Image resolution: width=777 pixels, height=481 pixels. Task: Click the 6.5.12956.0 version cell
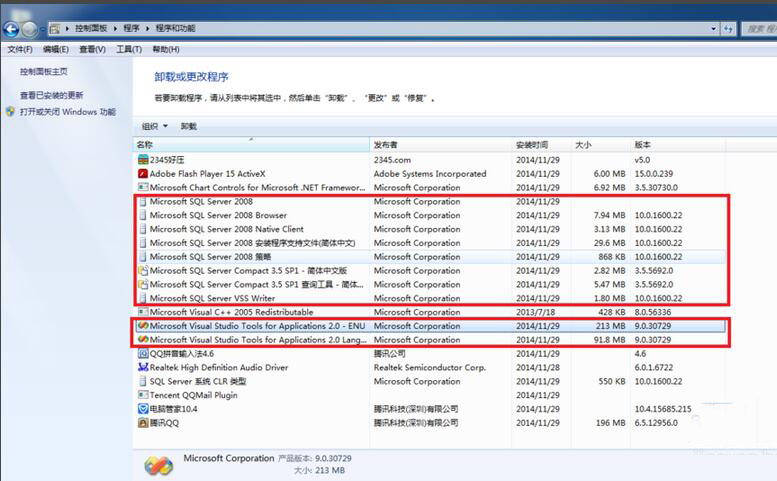[x=656, y=423]
